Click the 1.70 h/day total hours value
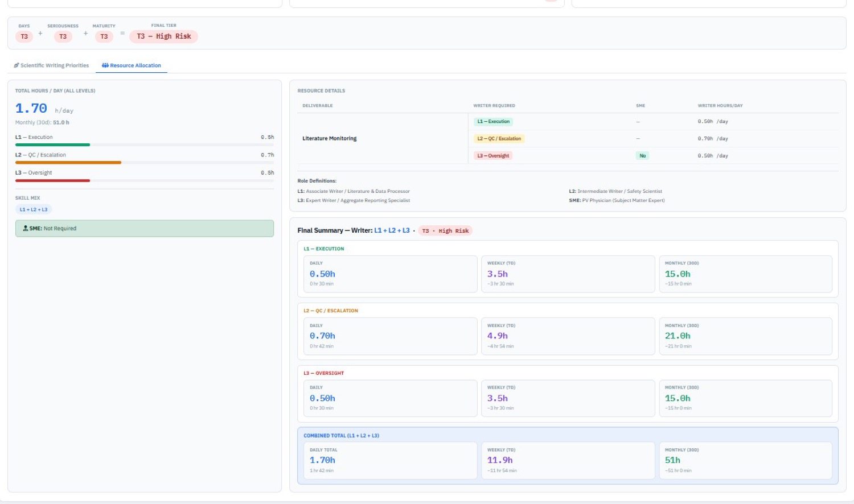Image resolution: width=854 pixels, height=504 pixels. [x=44, y=109]
